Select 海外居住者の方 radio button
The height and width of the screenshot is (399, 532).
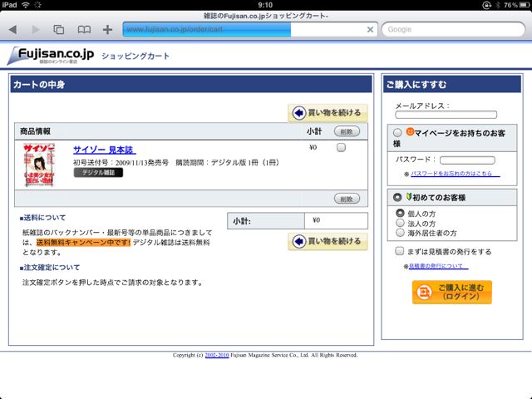400,233
